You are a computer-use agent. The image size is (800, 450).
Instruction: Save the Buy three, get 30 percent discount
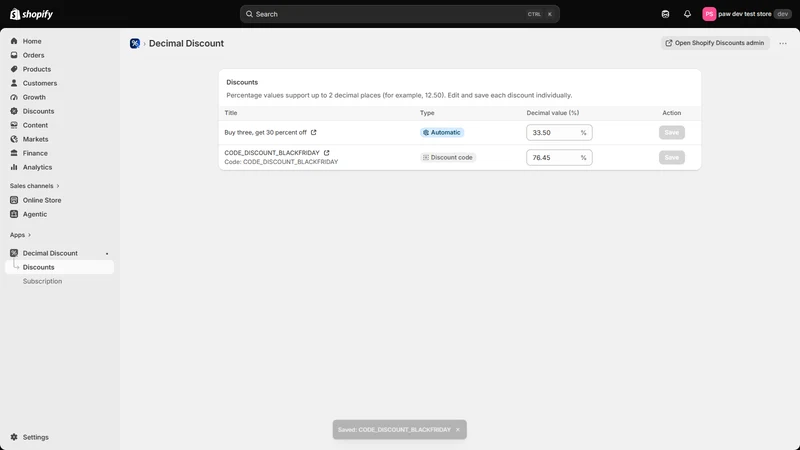[x=671, y=133]
